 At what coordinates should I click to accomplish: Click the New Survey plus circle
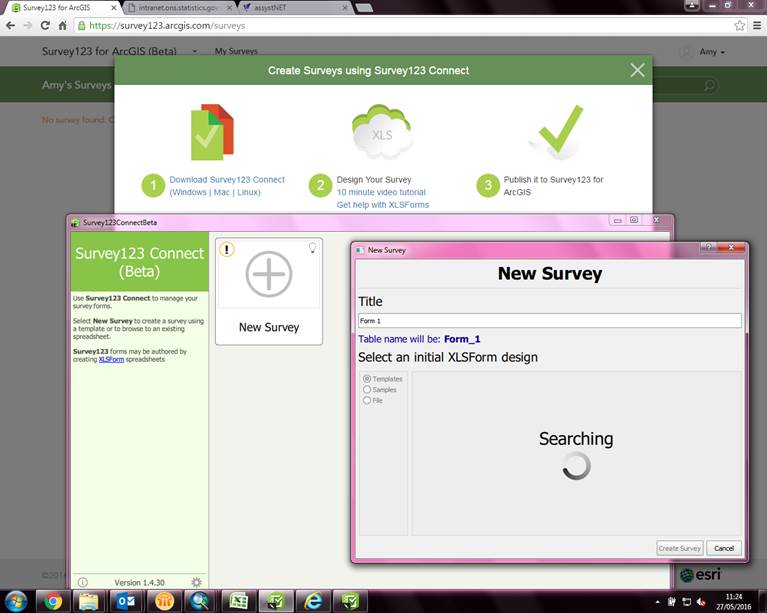(269, 274)
